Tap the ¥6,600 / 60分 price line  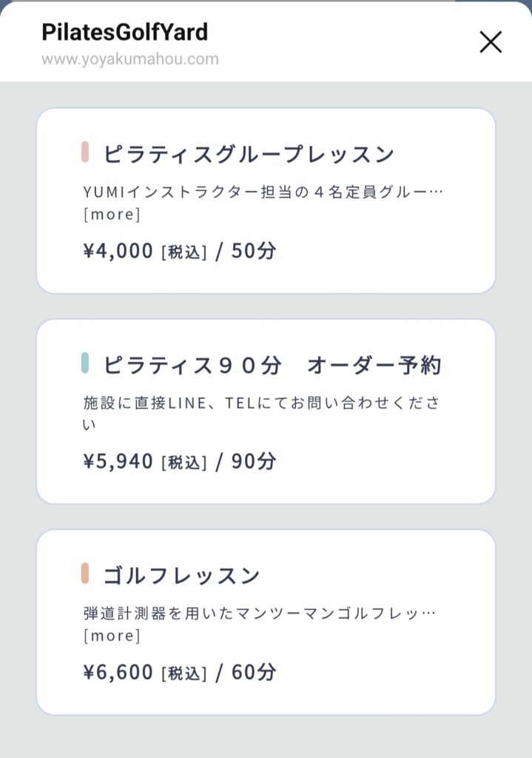pyautogui.click(x=179, y=672)
